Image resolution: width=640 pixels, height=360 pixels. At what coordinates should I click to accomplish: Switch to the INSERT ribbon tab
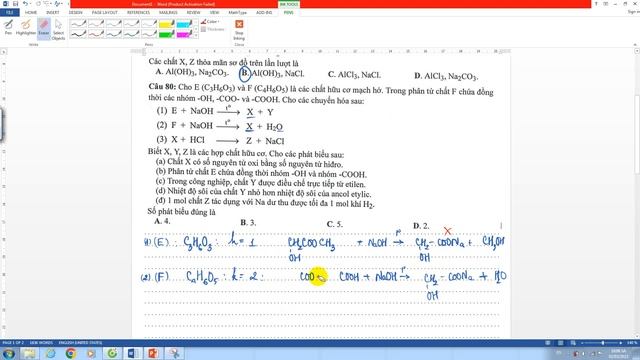point(53,13)
